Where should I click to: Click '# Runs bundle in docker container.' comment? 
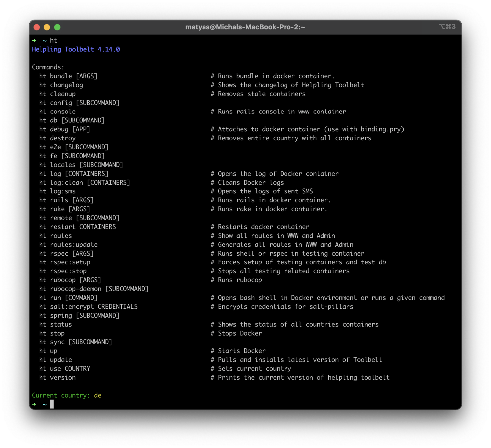[273, 76]
